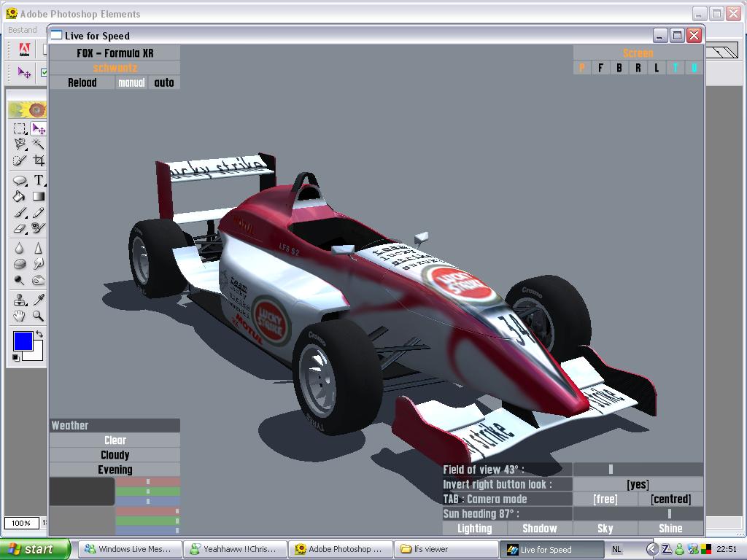Select the Type tool

[x=38, y=180]
